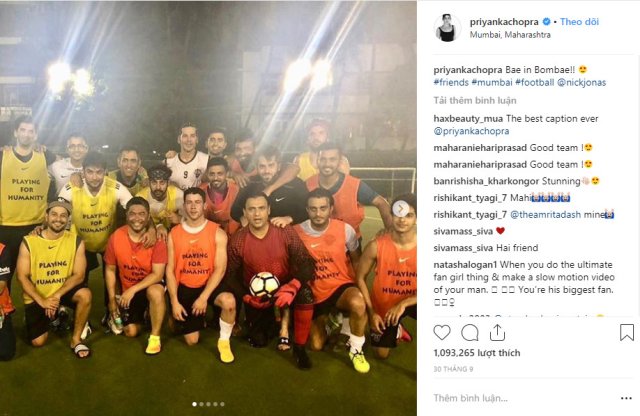Open the #football hashtag
The width and height of the screenshot is (640, 416).
534,82
